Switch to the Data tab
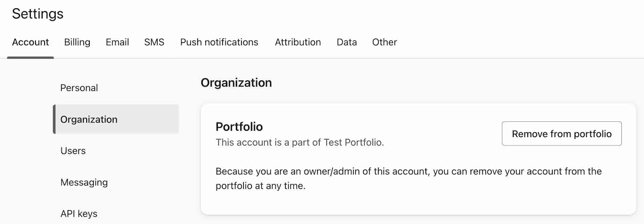This screenshot has height=224, width=644. [347, 42]
